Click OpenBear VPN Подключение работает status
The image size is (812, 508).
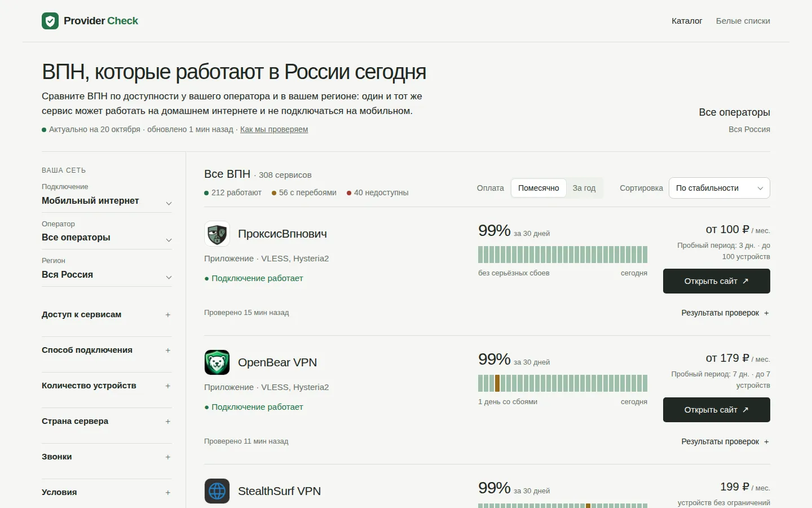254,407
